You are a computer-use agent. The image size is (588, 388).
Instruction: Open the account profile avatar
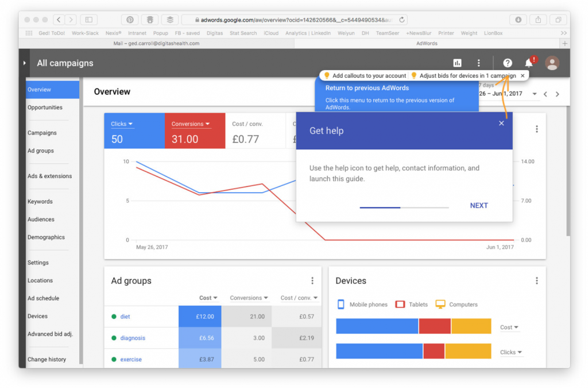click(x=551, y=63)
